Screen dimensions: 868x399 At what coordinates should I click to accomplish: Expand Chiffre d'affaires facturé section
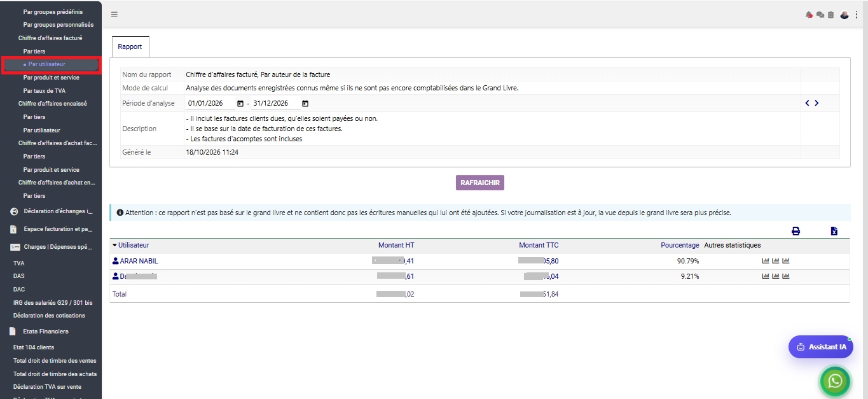tap(50, 38)
